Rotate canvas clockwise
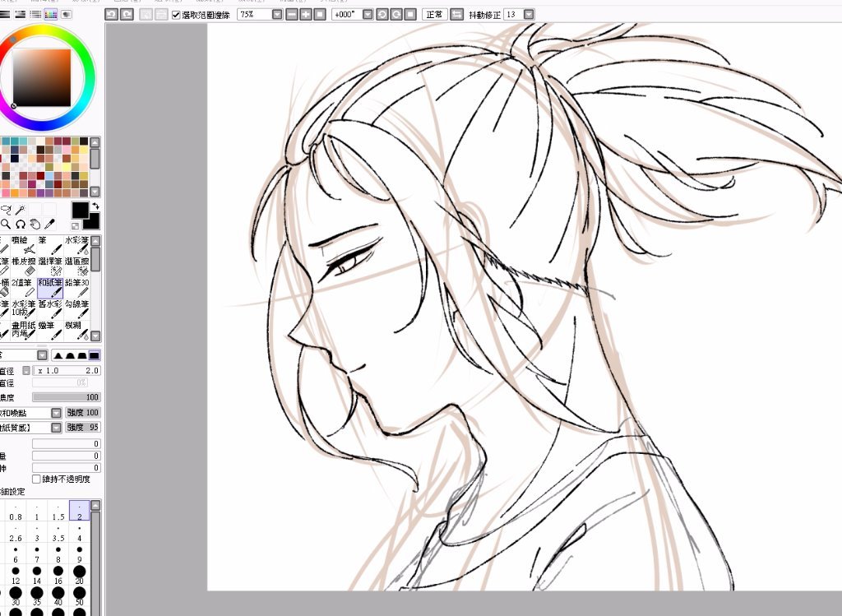842x616 pixels. pyautogui.click(x=396, y=15)
